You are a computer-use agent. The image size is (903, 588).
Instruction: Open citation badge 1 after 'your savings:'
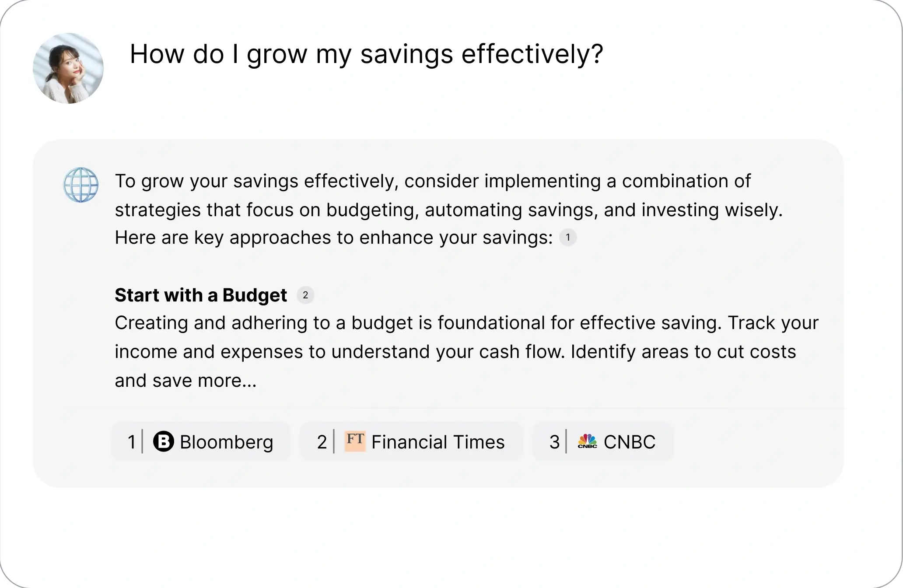click(568, 238)
